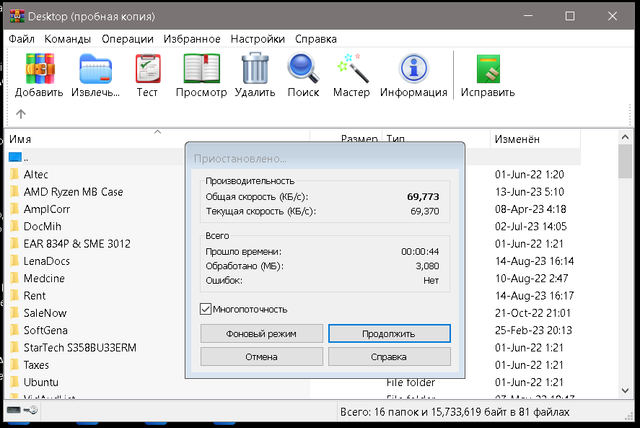
Task: Select the LenaDocs folder icon
Action: 15,261
